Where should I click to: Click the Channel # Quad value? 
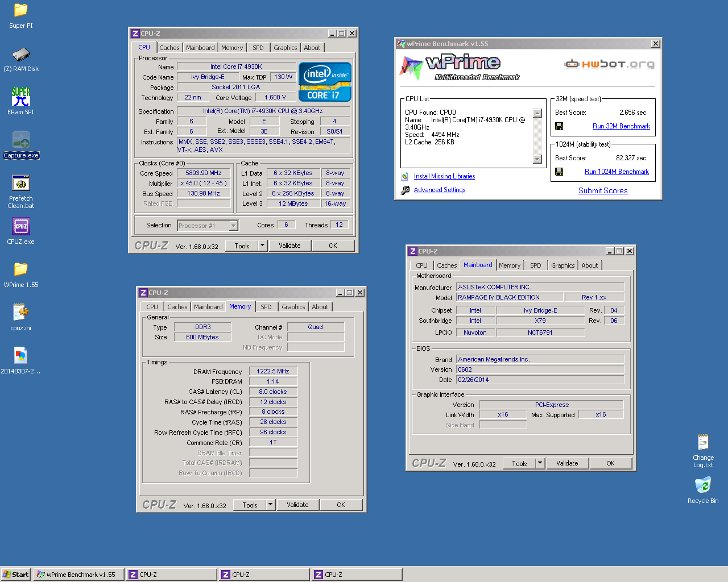tap(316, 327)
